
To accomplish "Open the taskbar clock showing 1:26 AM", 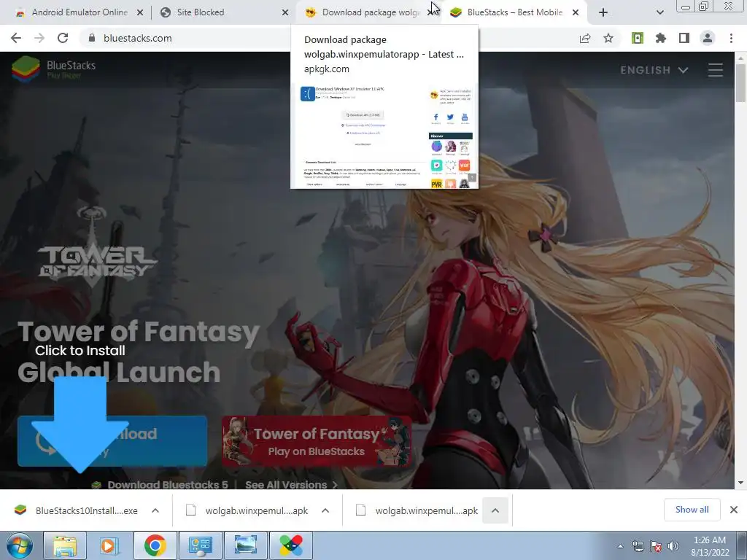I will click(x=709, y=546).
